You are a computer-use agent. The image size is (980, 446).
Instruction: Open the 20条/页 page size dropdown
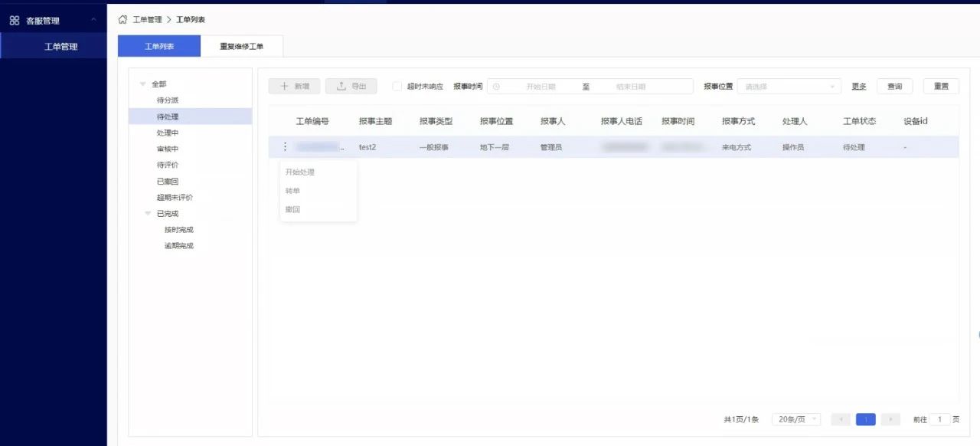[795, 419]
